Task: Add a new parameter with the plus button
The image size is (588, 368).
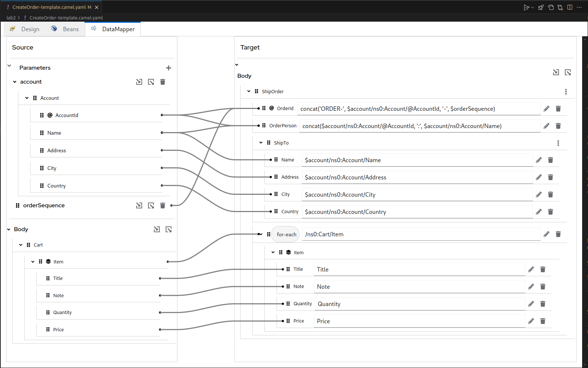Action: pyautogui.click(x=169, y=68)
